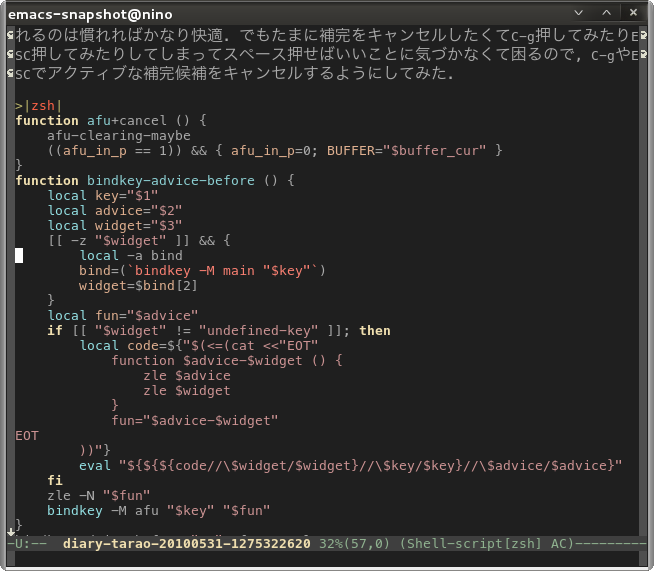
Task: Click the local key="$1" line
Action: pyautogui.click(x=103, y=196)
